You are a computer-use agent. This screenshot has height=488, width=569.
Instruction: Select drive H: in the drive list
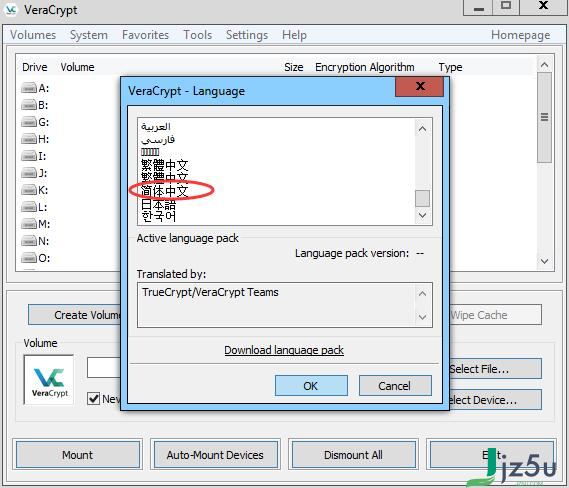pyautogui.click(x=35, y=139)
